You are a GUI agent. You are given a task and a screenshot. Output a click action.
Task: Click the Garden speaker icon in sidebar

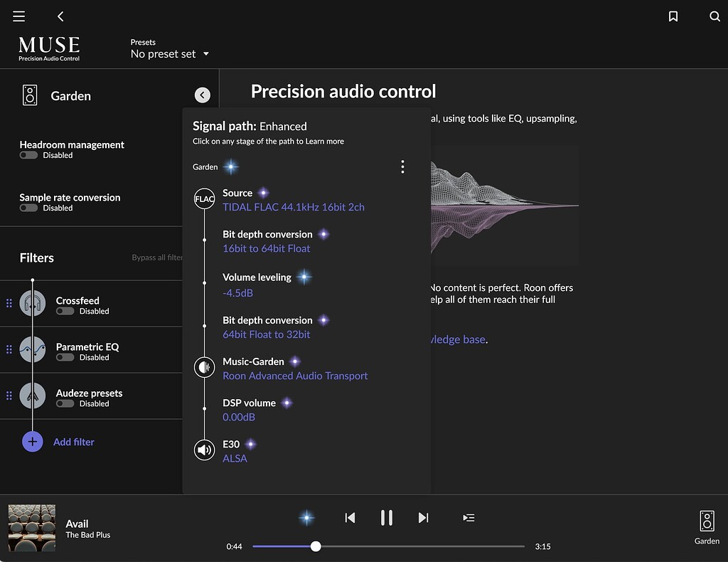click(x=29, y=95)
